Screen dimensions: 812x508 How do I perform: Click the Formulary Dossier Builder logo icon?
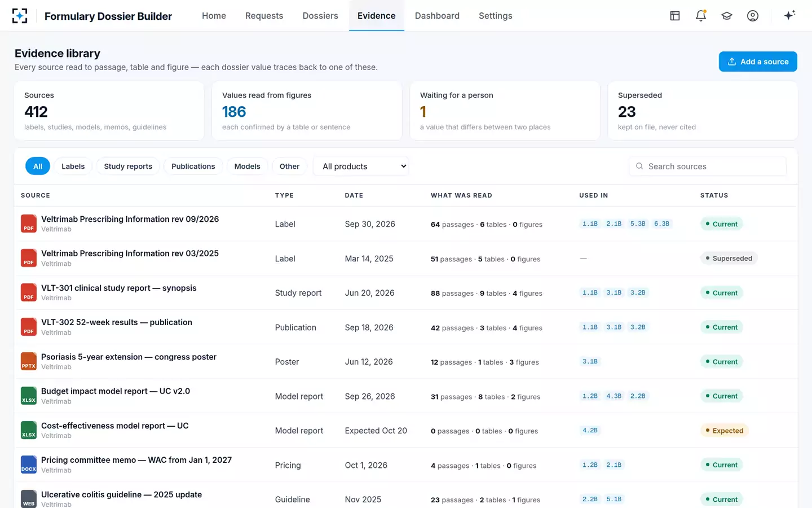point(20,16)
